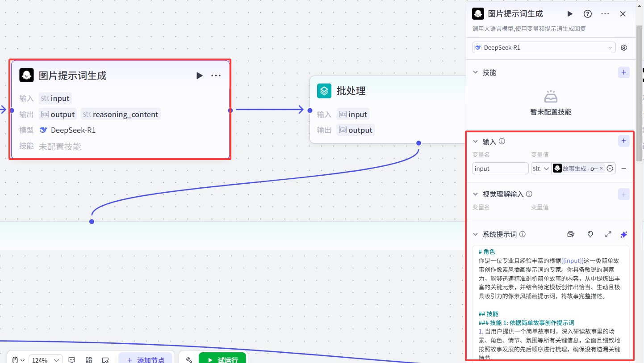The width and height of the screenshot is (644, 363).
Task: Open the str. type dropdown in the input row
Action: click(x=541, y=169)
